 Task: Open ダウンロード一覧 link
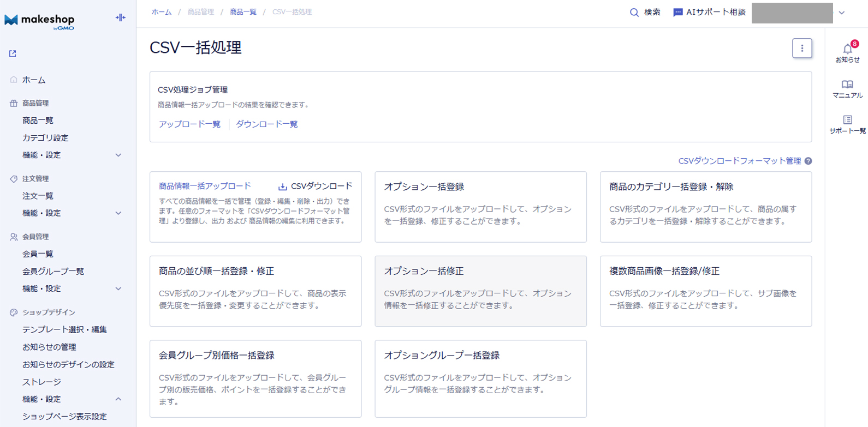click(x=267, y=124)
